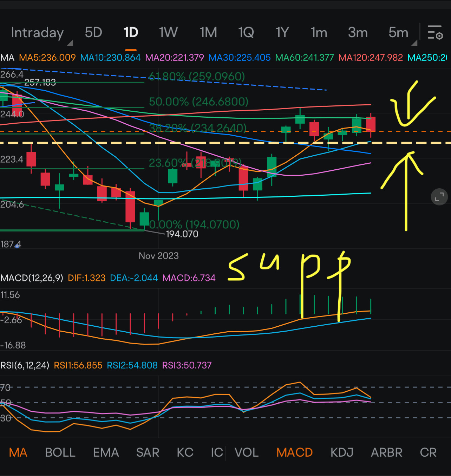The image size is (451, 476).
Task: Tap the RSI1:56.855 value
Action: pos(78,365)
